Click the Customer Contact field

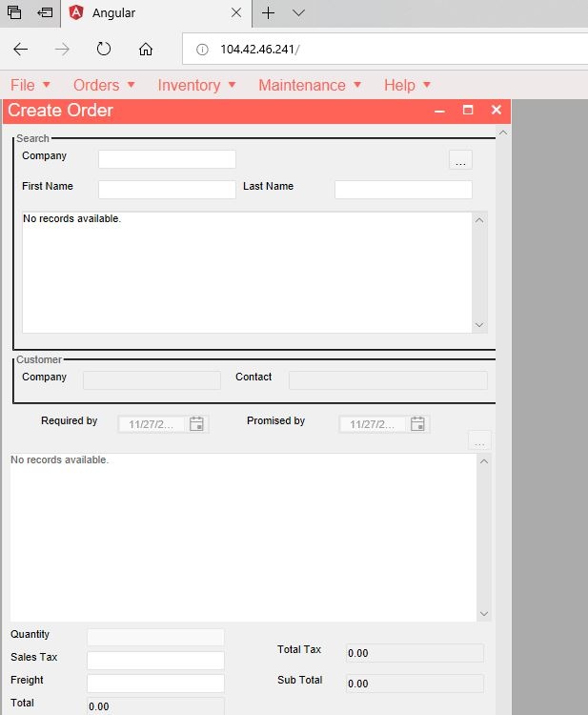[388, 380]
